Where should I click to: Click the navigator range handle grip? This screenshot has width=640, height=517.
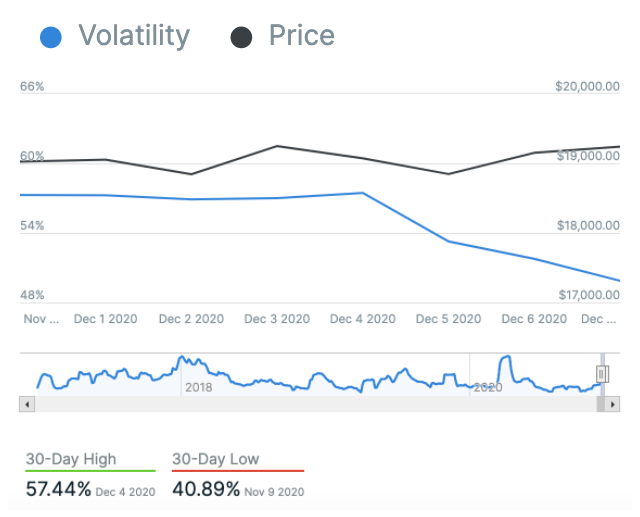(602, 373)
